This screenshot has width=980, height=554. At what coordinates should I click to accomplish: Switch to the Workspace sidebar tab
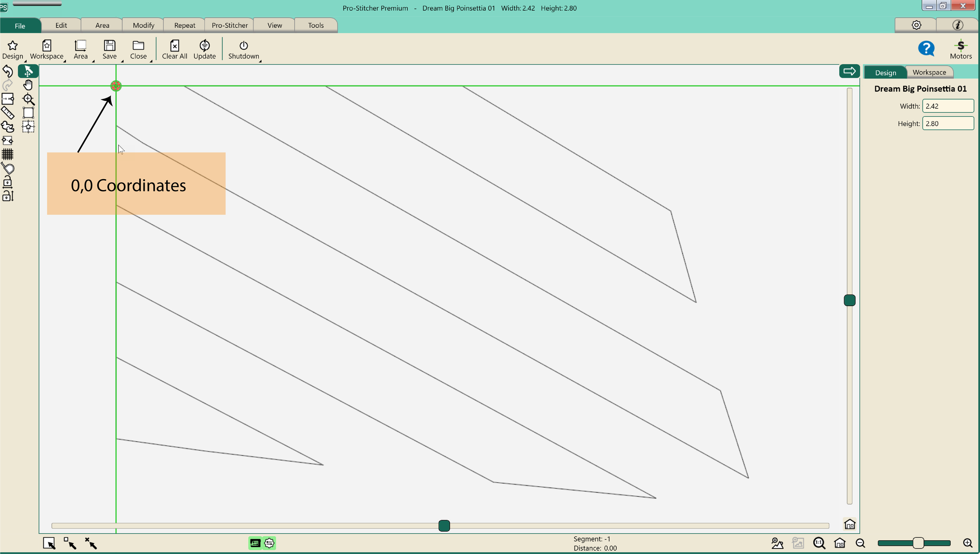click(929, 73)
